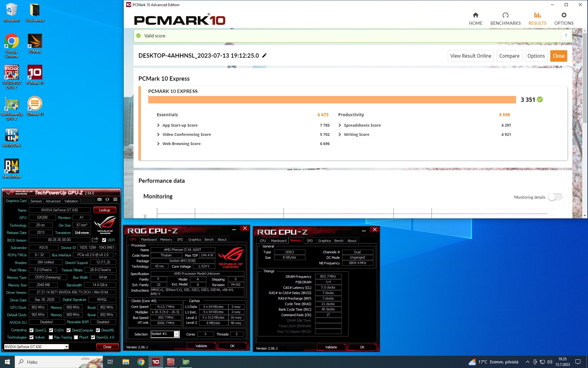
Task: Open SPD tab in right CPU-Z Memory window
Action: pos(310,241)
